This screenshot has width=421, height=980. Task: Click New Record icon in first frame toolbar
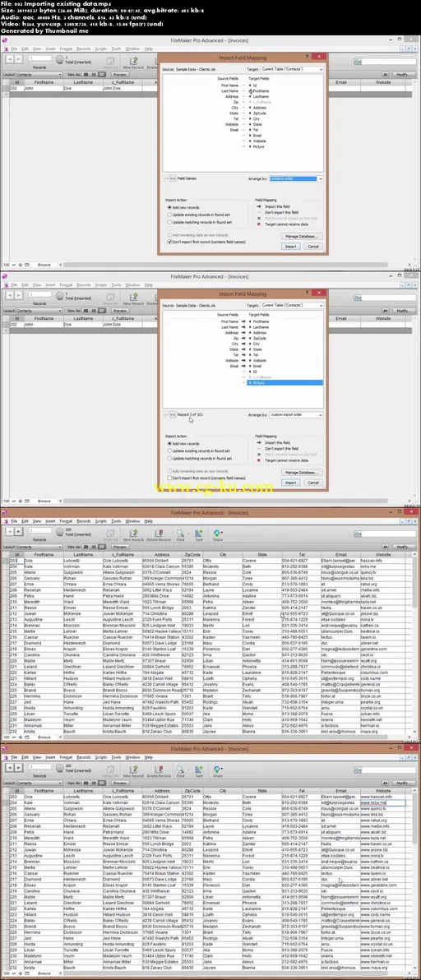point(132,61)
